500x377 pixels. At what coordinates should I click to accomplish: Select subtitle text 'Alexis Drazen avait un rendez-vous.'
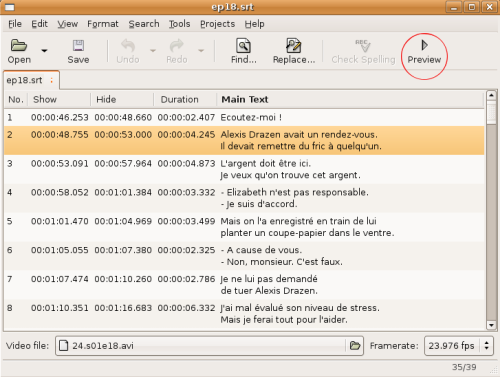tap(299, 135)
